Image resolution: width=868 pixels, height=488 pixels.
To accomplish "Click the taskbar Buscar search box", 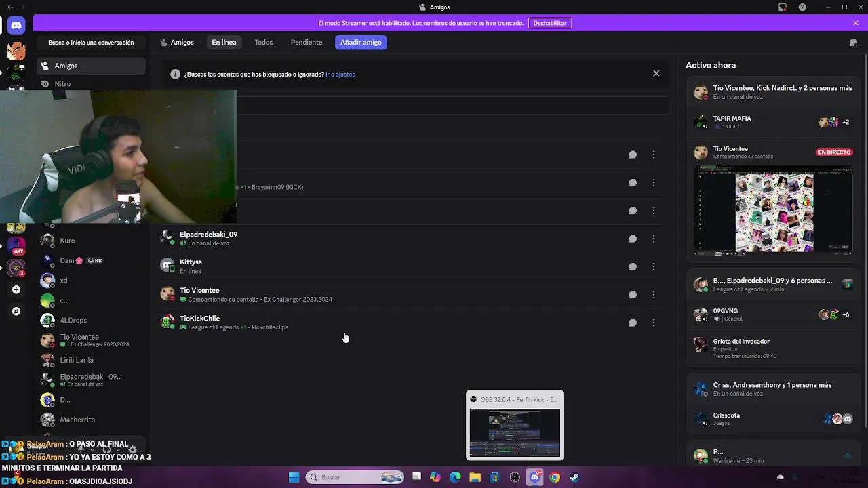I will [x=356, y=477].
